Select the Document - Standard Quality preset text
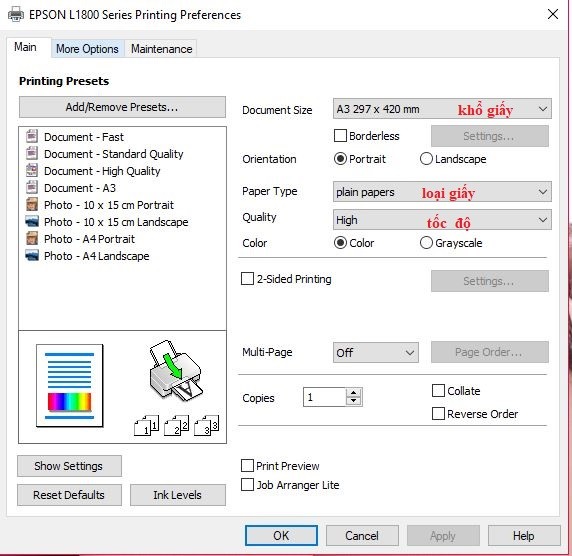 pyautogui.click(x=114, y=154)
